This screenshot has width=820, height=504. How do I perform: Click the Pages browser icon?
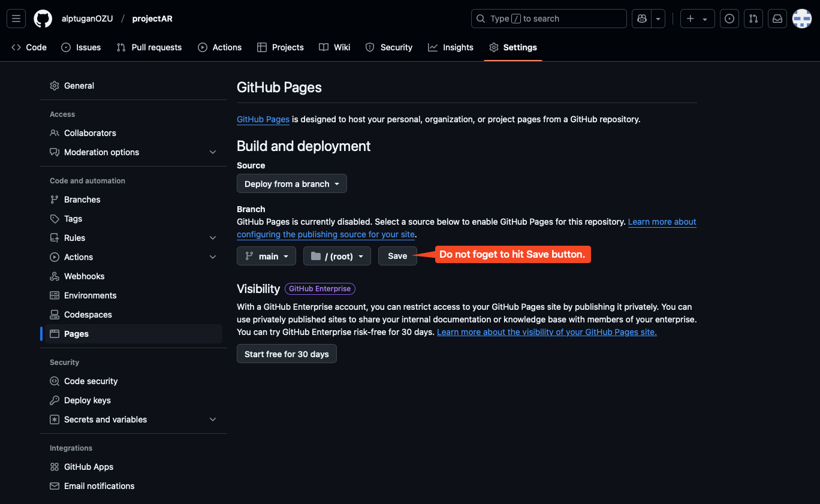pos(55,334)
